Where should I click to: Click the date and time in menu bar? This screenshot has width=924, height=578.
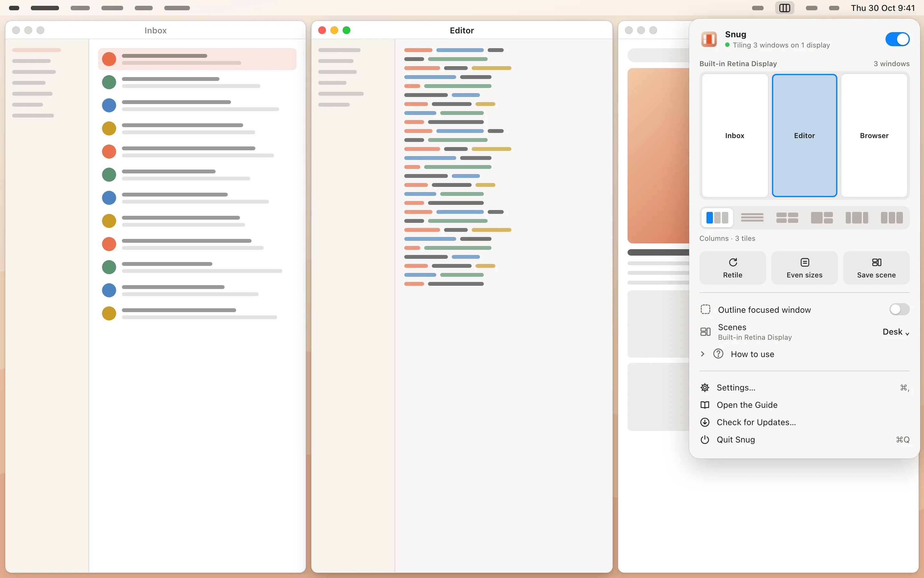tap(882, 8)
